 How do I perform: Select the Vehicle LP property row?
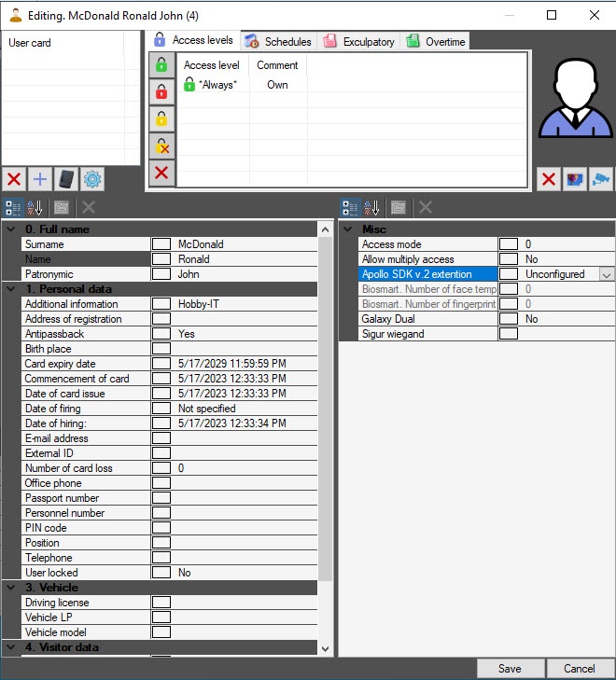(x=169, y=618)
